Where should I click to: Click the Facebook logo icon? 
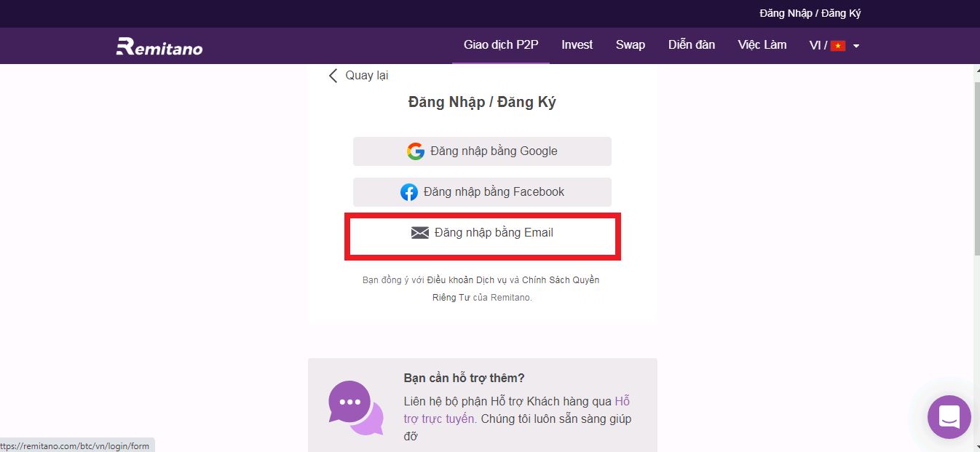coord(409,192)
